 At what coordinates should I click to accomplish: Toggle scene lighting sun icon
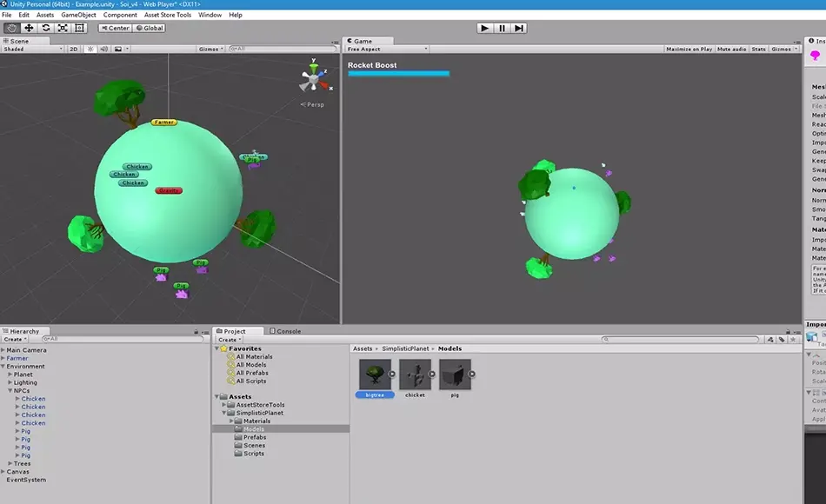tap(90, 49)
